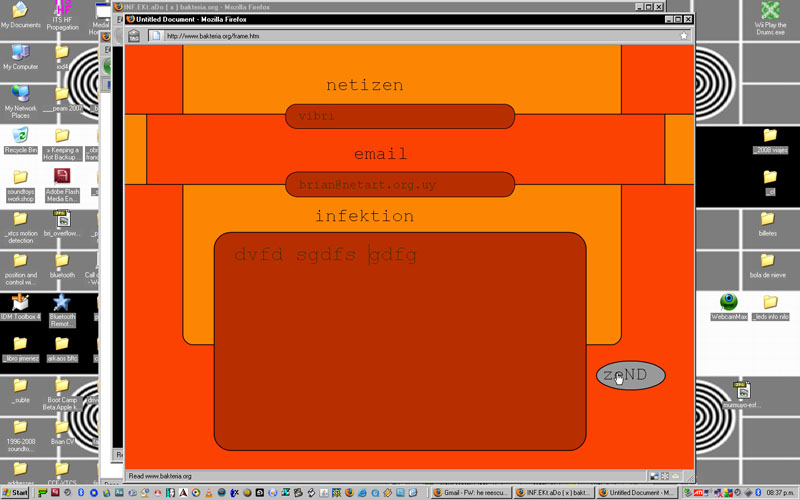
Task: Click the zeND submit button
Action: tap(630, 376)
